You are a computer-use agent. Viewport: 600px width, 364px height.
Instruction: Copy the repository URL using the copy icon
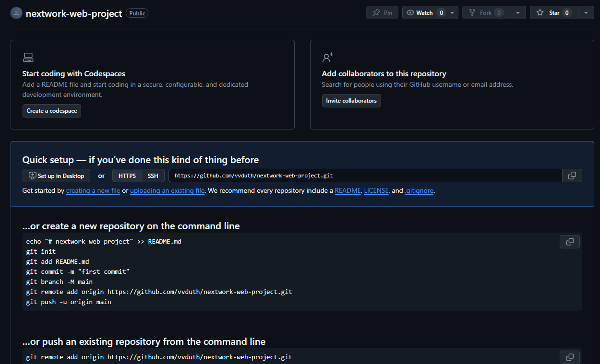[572, 176]
